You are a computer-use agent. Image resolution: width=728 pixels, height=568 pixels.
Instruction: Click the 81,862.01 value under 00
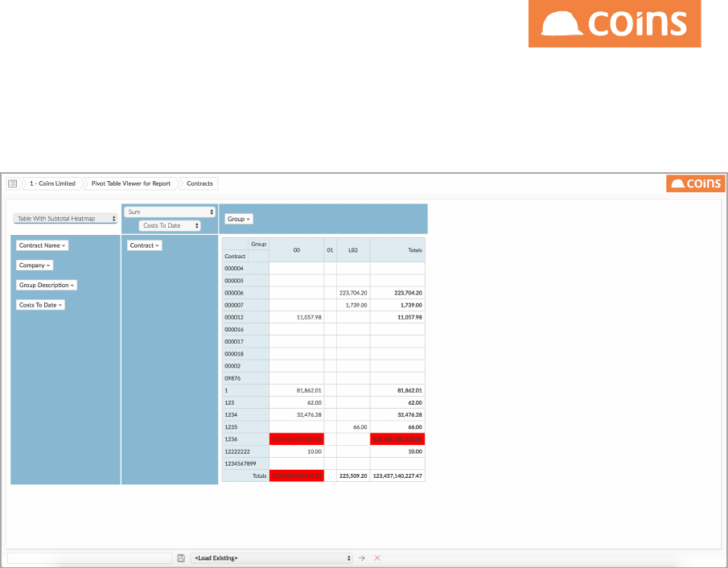309,390
